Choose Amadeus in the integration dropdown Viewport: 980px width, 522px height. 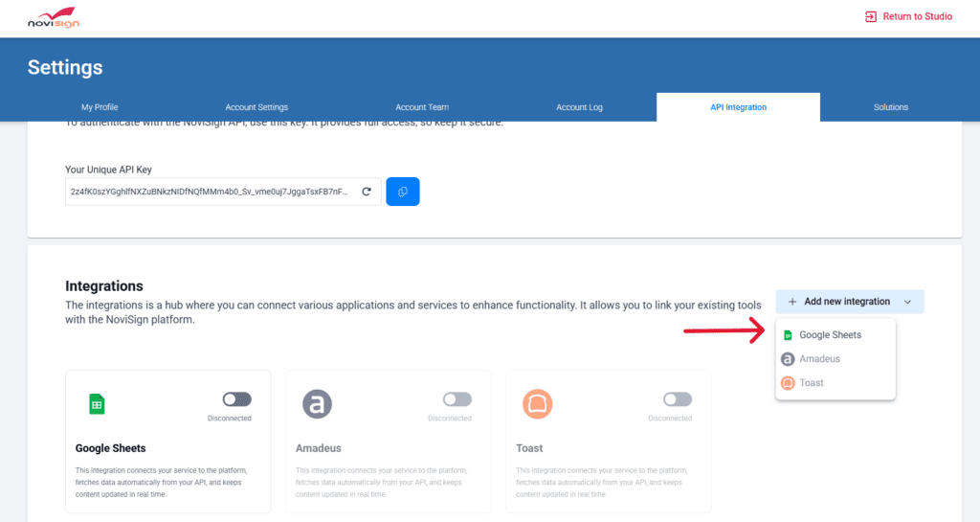(x=819, y=359)
